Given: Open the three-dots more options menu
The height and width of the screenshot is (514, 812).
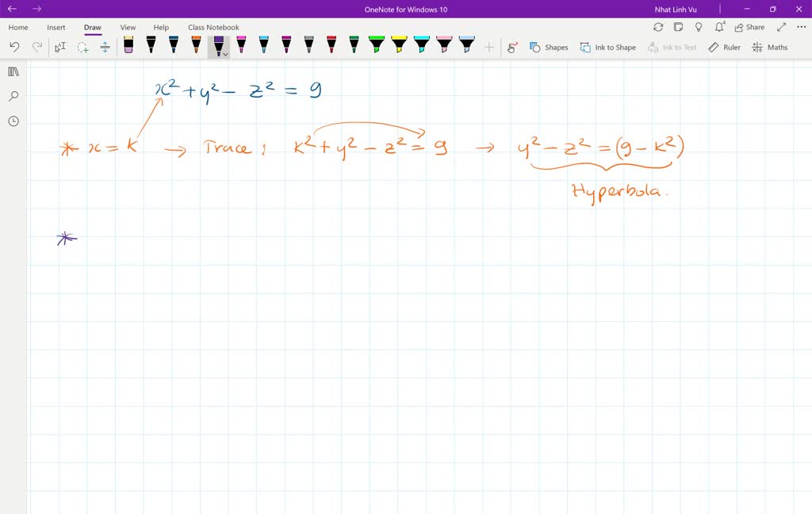Looking at the screenshot, I should coord(800,27).
